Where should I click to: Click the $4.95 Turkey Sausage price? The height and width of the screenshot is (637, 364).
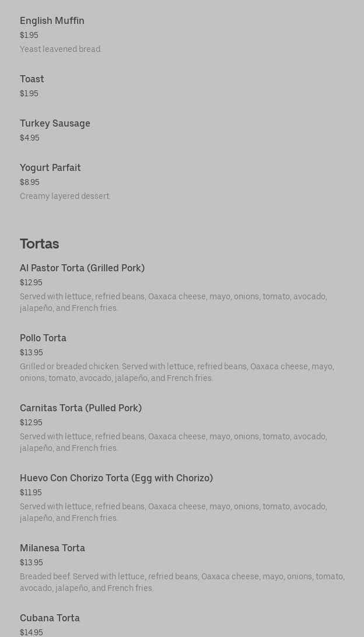click(30, 138)
